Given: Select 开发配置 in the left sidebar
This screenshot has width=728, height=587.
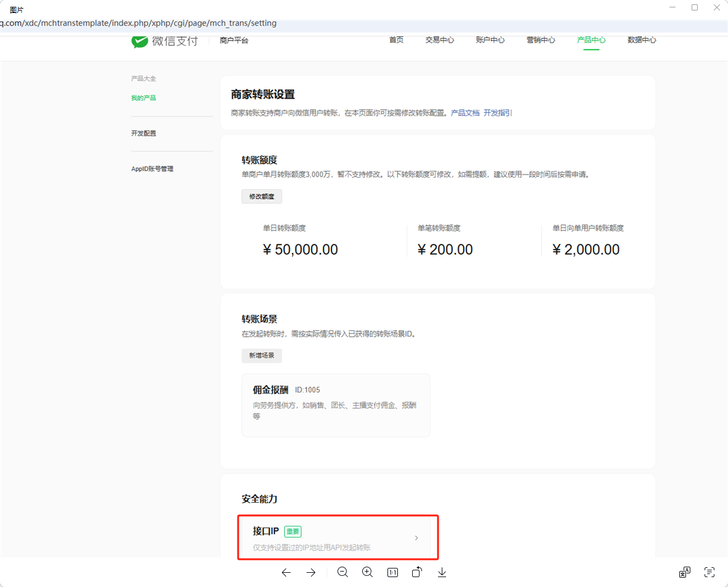Looking at the screenshot, I should click(x=144, y=133).
